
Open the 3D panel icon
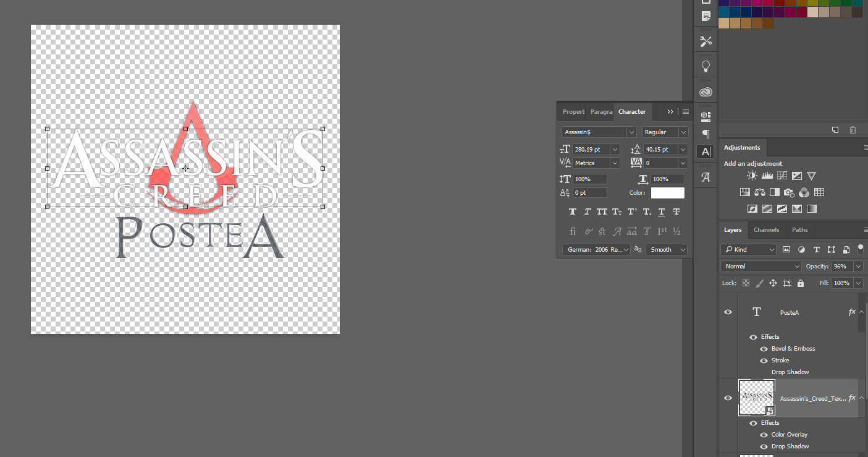point(706,116)
